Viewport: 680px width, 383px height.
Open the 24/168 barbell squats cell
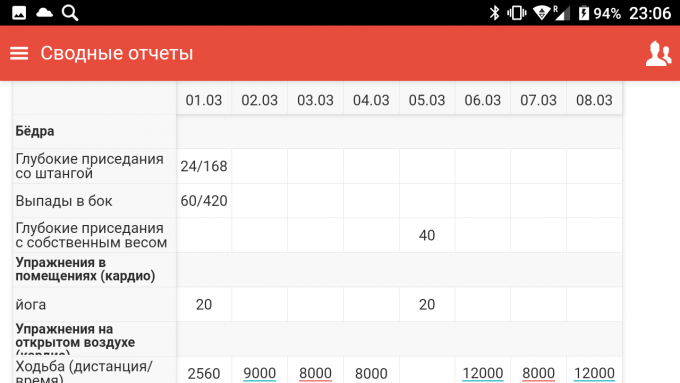point(204,166)
